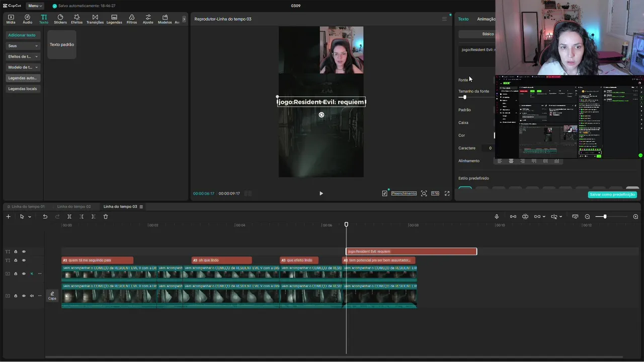This screenshot has width=644, height=362.
Task: Click the Preenchimento button below player
Action: [x=404, y=194]
